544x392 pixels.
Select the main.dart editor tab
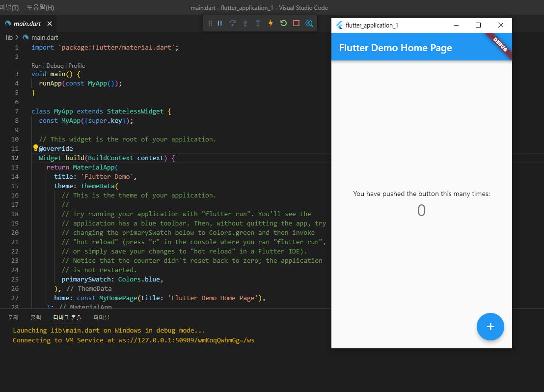click(27, 24)
